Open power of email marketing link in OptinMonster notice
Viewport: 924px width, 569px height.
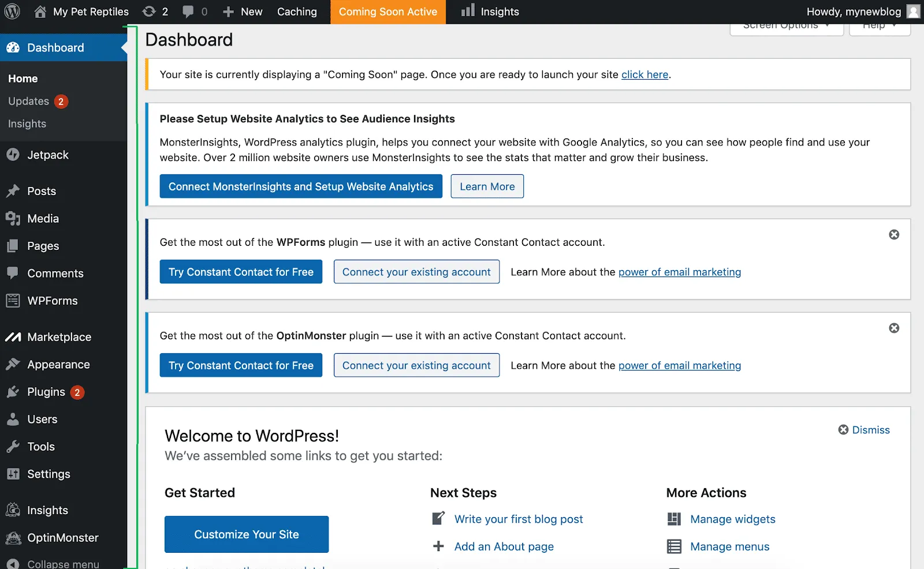[680, 365]
